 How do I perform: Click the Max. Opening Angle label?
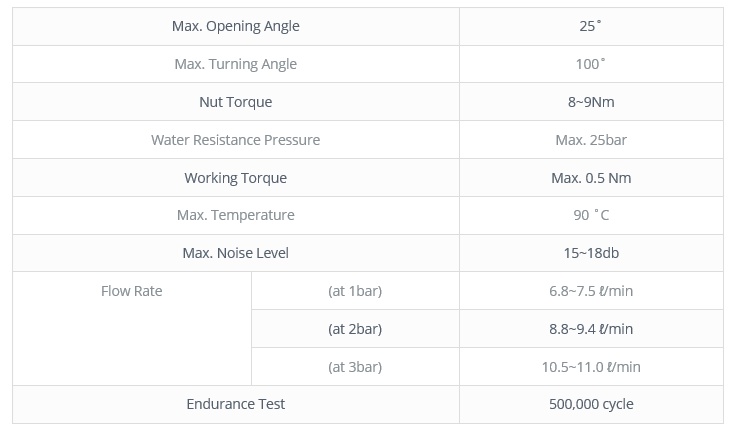click(235, 26)
